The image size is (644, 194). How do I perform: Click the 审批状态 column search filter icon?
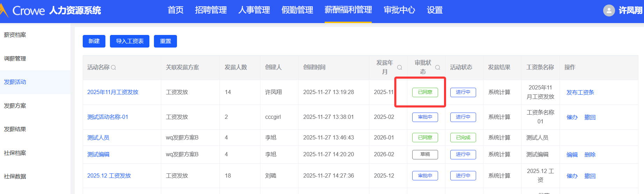click(x=438, y=67)
